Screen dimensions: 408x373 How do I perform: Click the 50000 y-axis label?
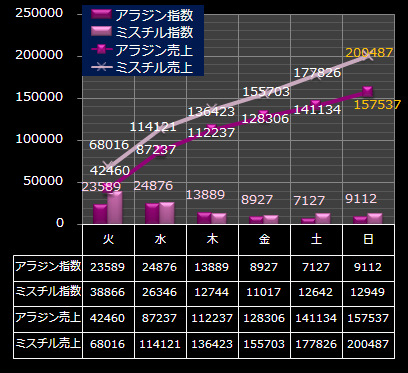(x=43, y=181)
